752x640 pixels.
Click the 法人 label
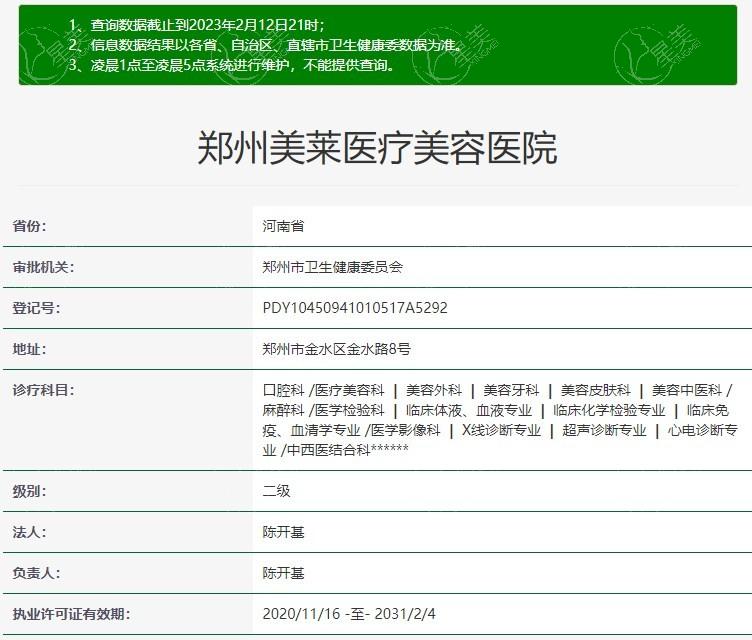[29, 532]
